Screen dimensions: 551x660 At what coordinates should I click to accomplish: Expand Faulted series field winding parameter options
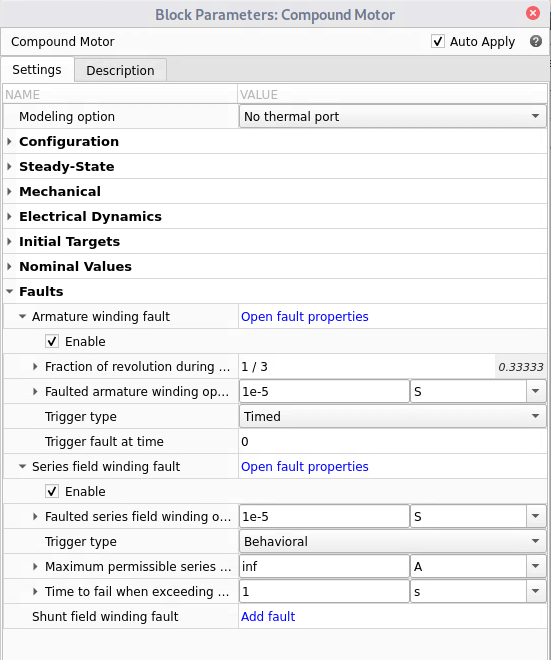(35, 516)
